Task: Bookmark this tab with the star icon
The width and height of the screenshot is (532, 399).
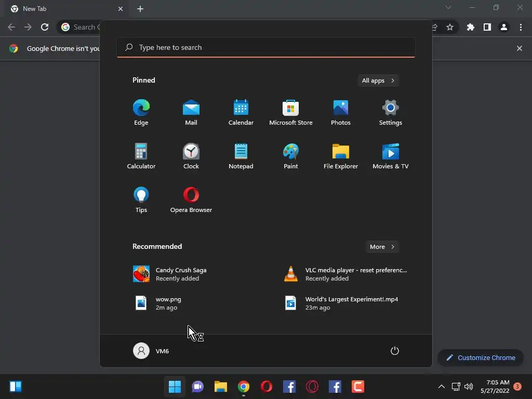Action: (450, 27)
